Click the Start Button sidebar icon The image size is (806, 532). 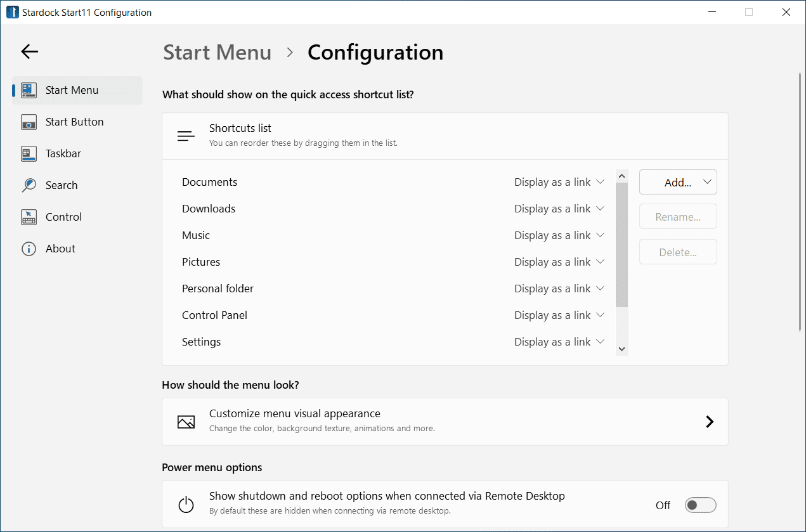coord(29,122)
